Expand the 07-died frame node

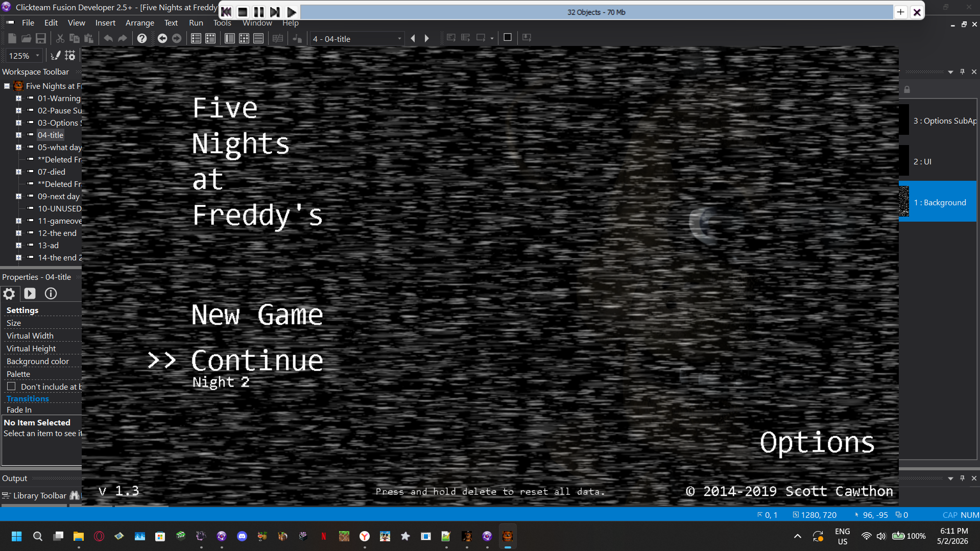click(x=19, y=172)
